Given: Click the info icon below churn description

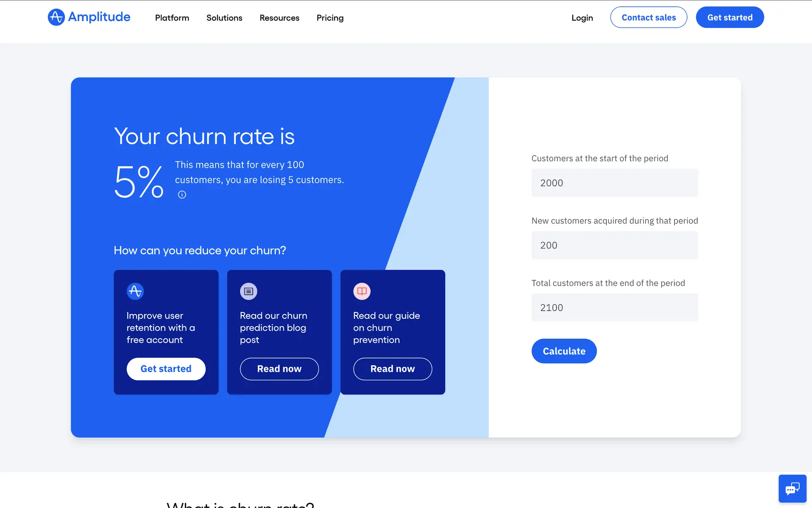Looking at the screenshot, I should 182,195.
